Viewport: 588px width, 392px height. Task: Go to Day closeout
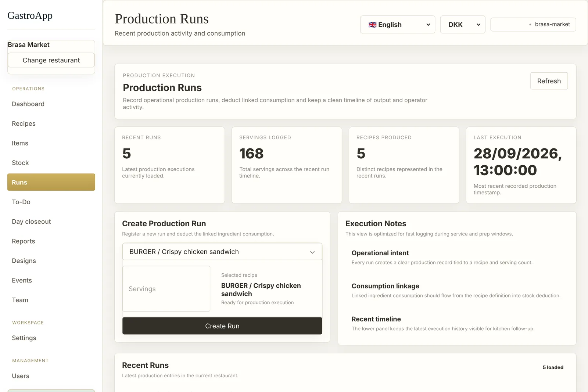pyautogui.click(x=51, y=222)
